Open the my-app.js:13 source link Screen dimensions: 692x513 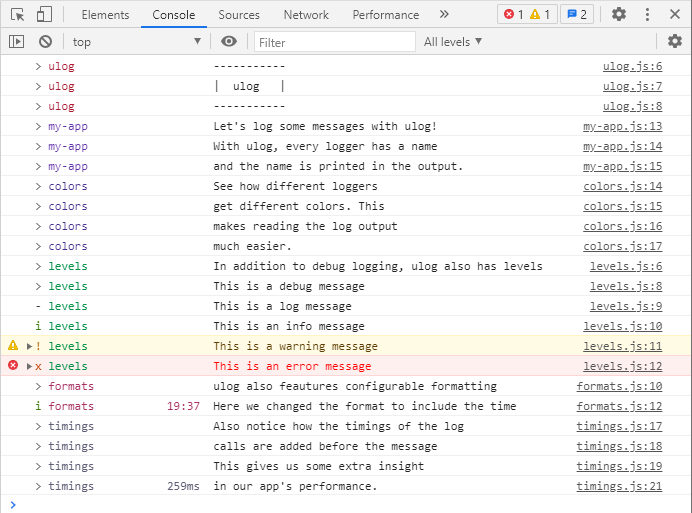tap(623, 126)
